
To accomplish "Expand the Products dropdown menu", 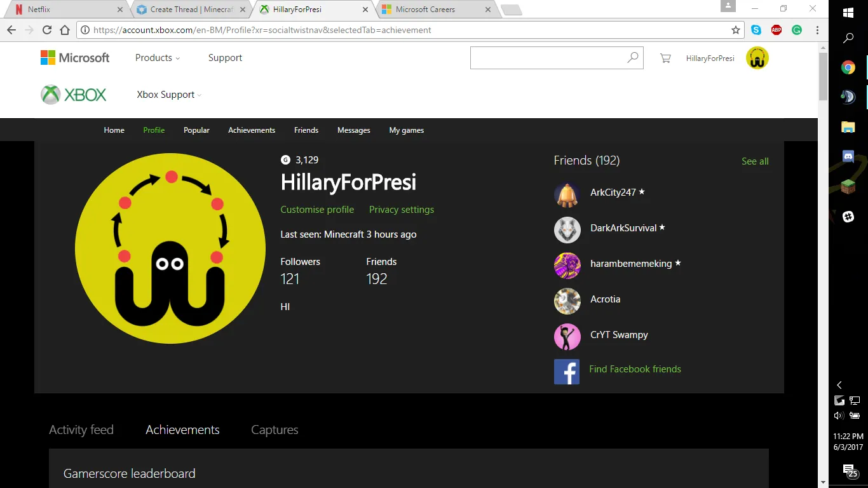I will (x=158, y=58).
